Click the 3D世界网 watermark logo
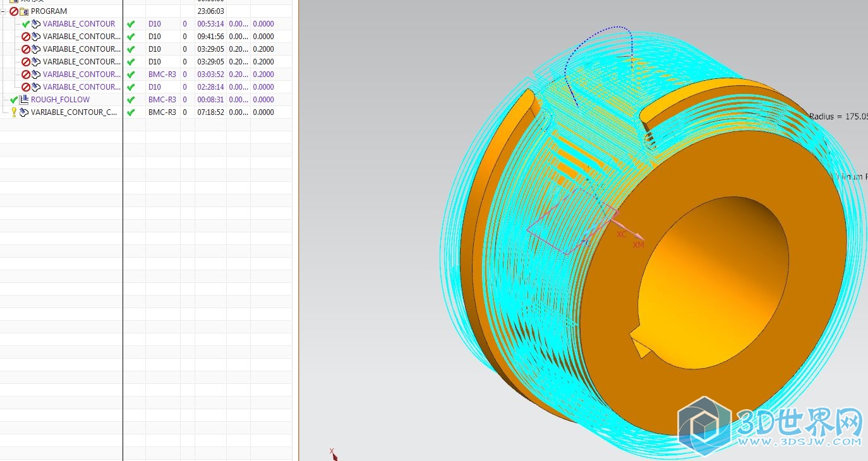This screenshot has height=461, width=868. pyautogui.click(x=771, y=422)
